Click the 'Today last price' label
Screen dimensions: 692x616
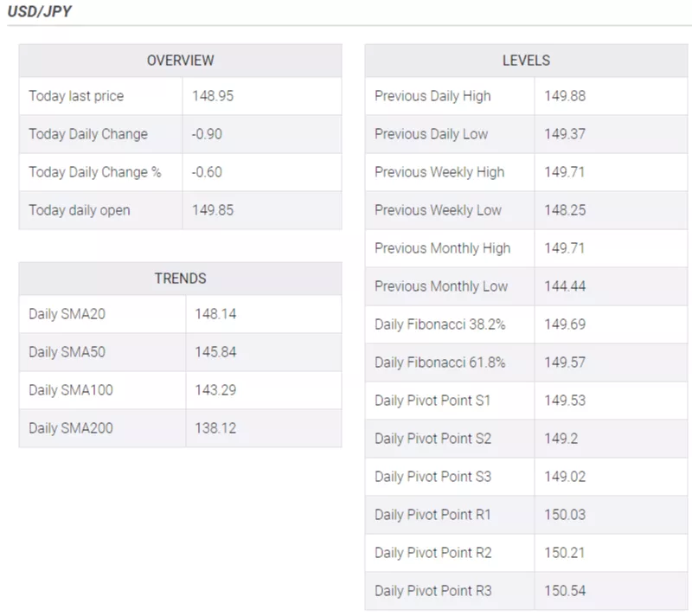coord(76,96)
